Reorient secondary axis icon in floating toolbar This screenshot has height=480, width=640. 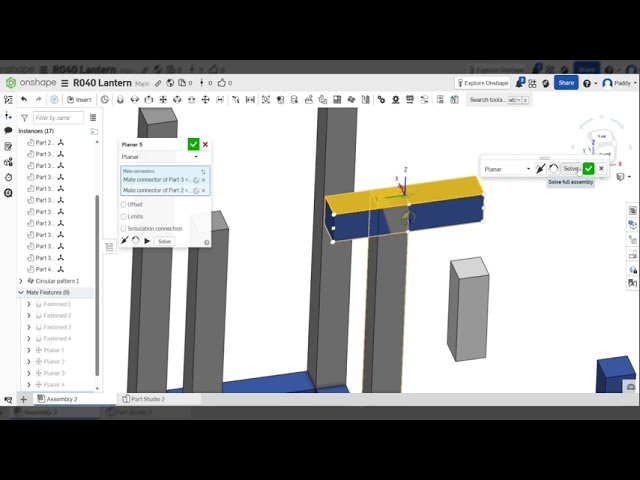click(553, 169)
